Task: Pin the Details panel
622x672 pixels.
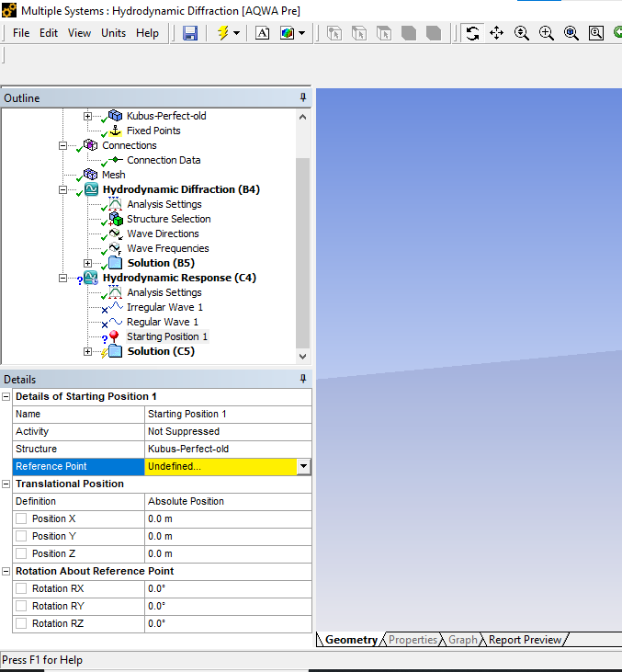Action: (x=303, y=379)
